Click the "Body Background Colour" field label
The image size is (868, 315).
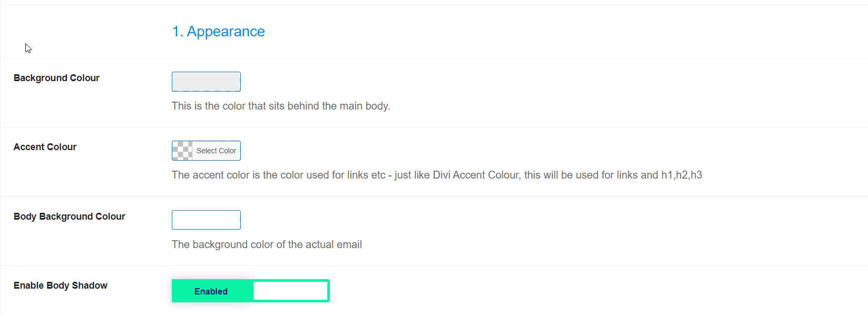click(x=70, y=216)
